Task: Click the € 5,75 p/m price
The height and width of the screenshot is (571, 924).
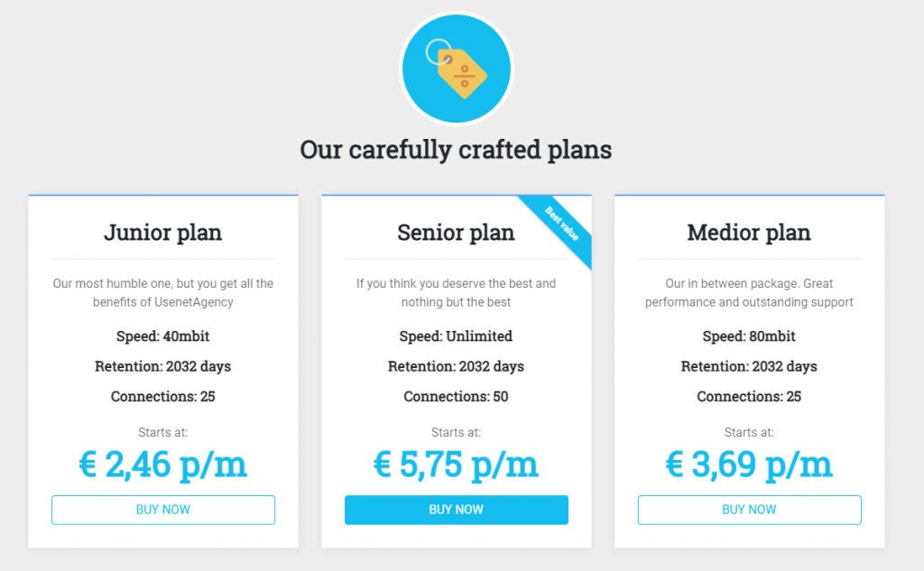Action: (x=456, y=465)
